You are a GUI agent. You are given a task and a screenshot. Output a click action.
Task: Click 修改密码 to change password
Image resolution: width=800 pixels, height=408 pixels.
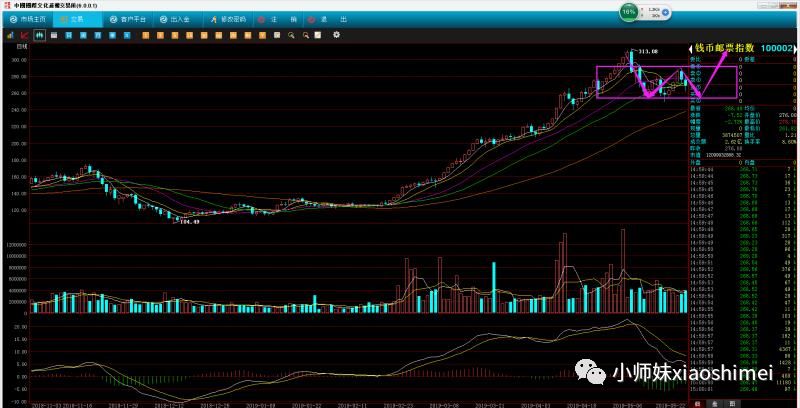point(228,19)
